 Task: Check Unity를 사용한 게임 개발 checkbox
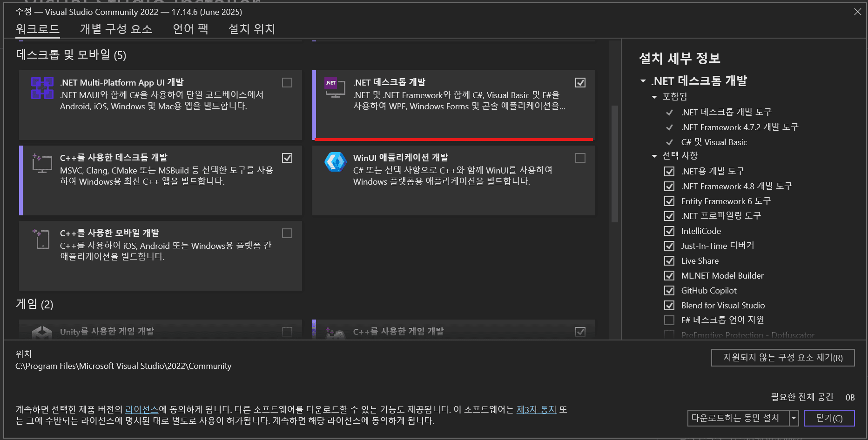tap(287, 332)
